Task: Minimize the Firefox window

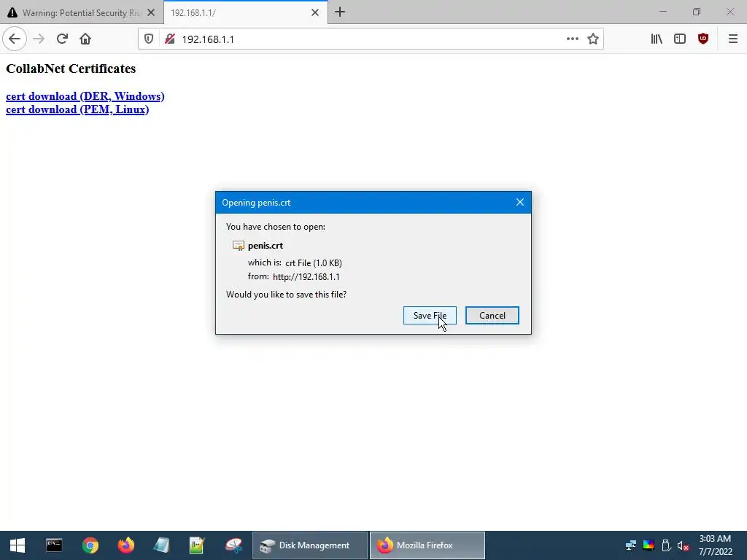Action: click(x=662, y=12)
